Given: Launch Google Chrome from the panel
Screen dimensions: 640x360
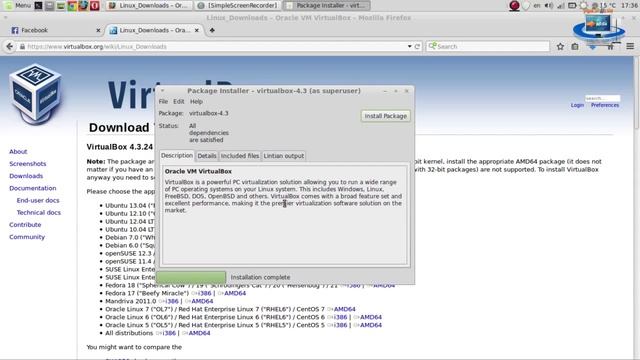Looking at the screenshot, I should 72,6.
